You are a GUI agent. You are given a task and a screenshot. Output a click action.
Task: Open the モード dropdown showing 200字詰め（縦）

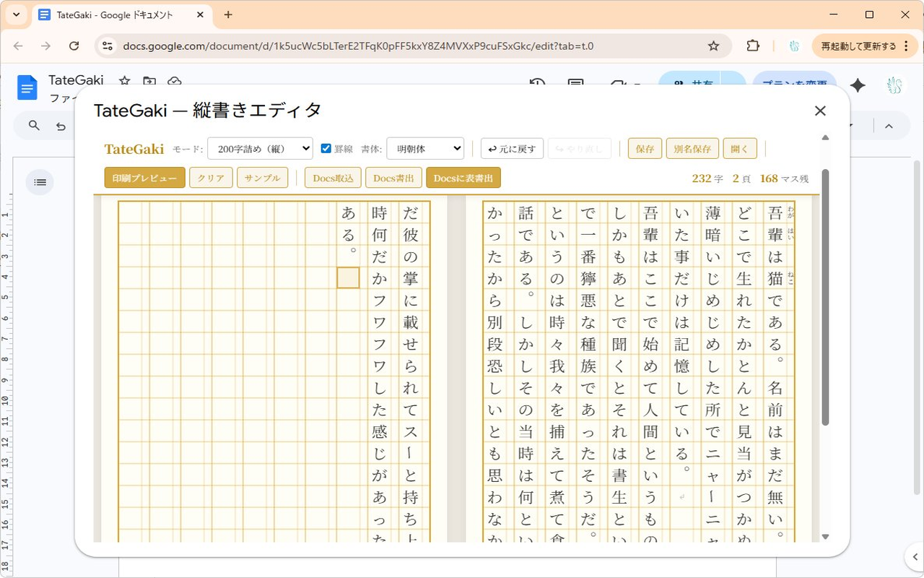260,149
